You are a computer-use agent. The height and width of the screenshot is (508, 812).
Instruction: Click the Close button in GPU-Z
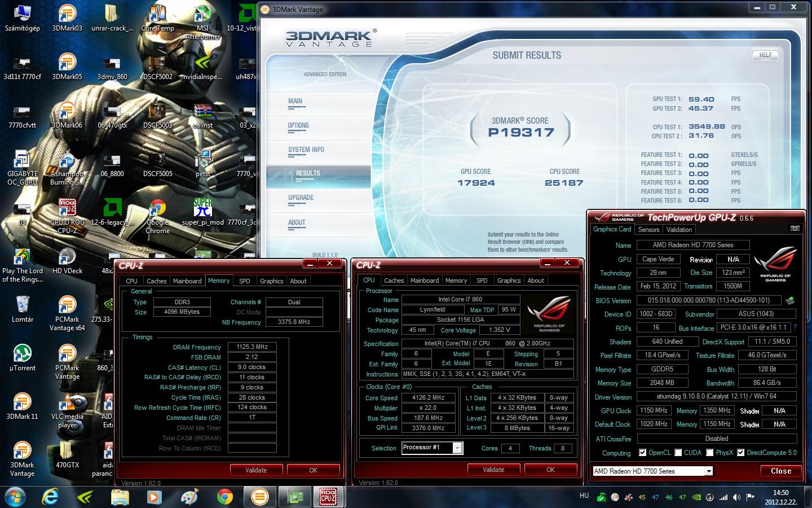click(781, 471)
